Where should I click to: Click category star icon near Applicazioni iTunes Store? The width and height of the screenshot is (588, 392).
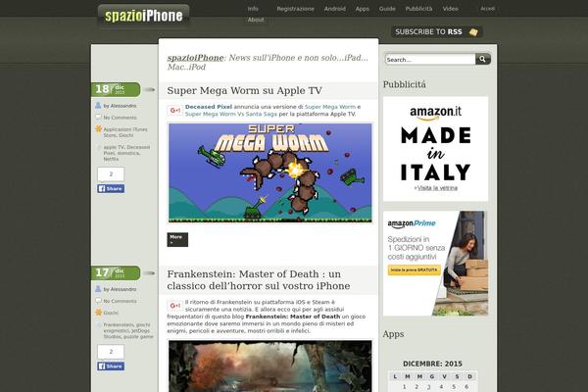click(99, 129)
